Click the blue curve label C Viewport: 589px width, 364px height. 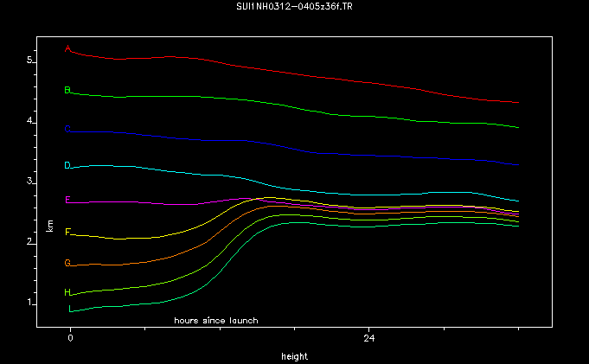coord(67,130)
